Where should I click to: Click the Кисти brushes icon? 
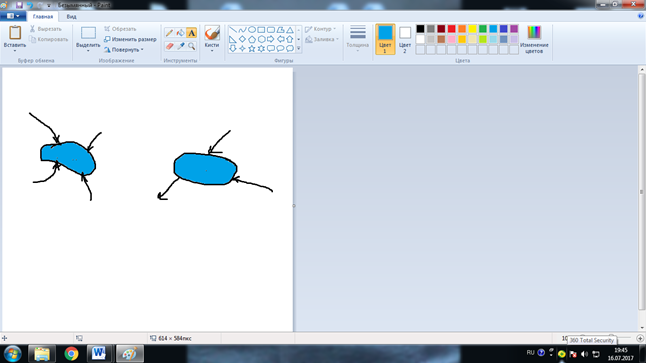[212, 33]
